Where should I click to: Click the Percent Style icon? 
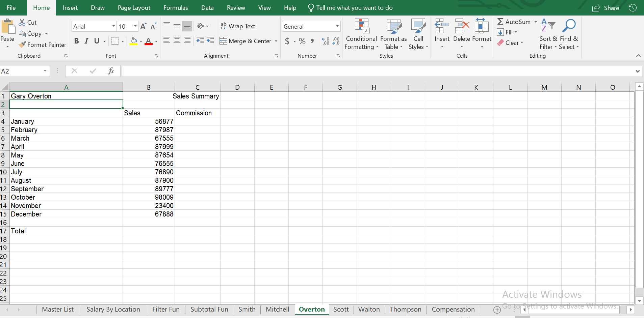[302, 41]
